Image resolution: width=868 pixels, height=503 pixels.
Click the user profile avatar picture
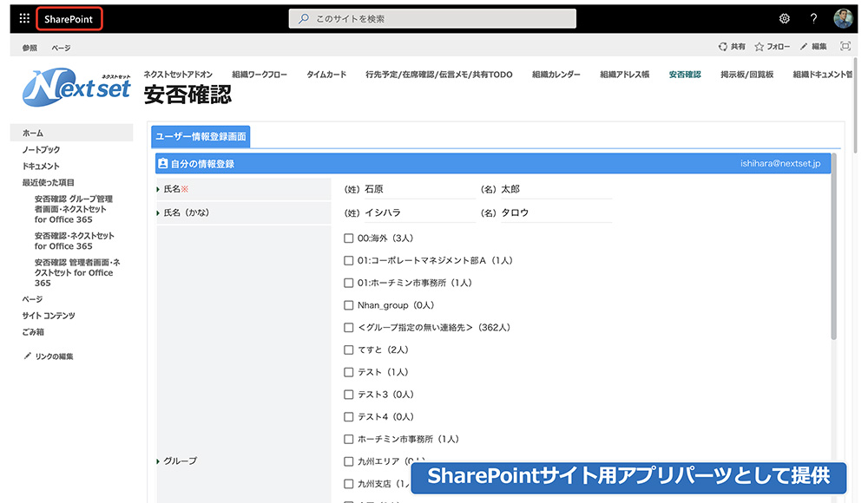click(843, 17)
